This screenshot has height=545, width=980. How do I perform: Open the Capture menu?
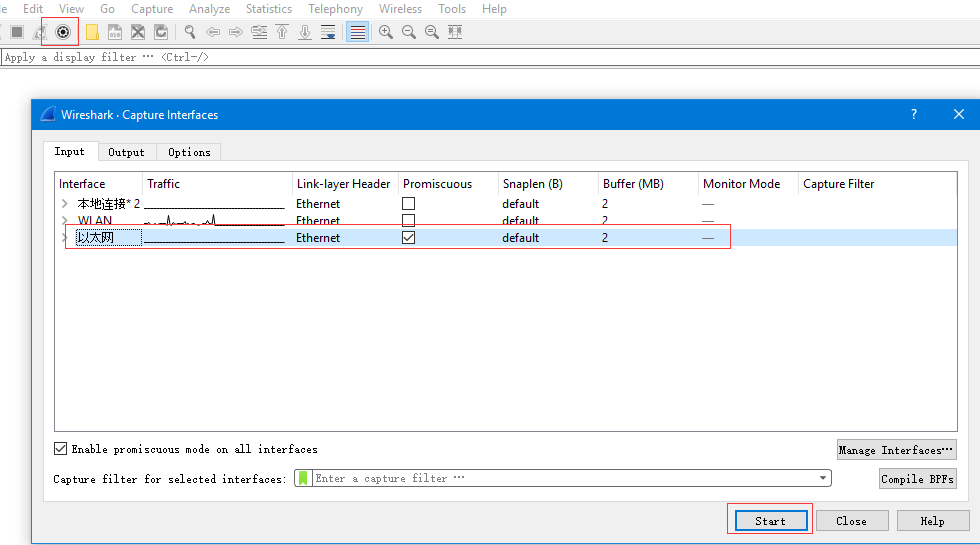(x=152, y=9)
